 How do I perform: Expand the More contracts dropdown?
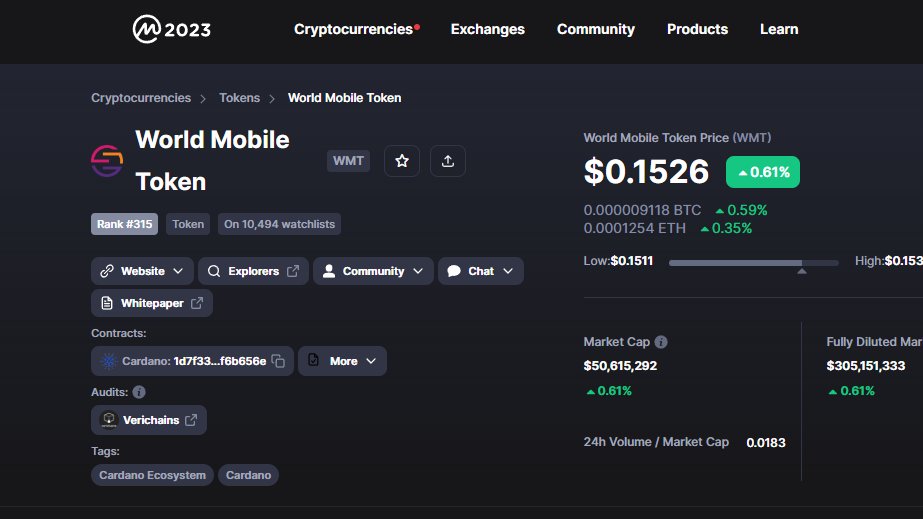point(371,361)
